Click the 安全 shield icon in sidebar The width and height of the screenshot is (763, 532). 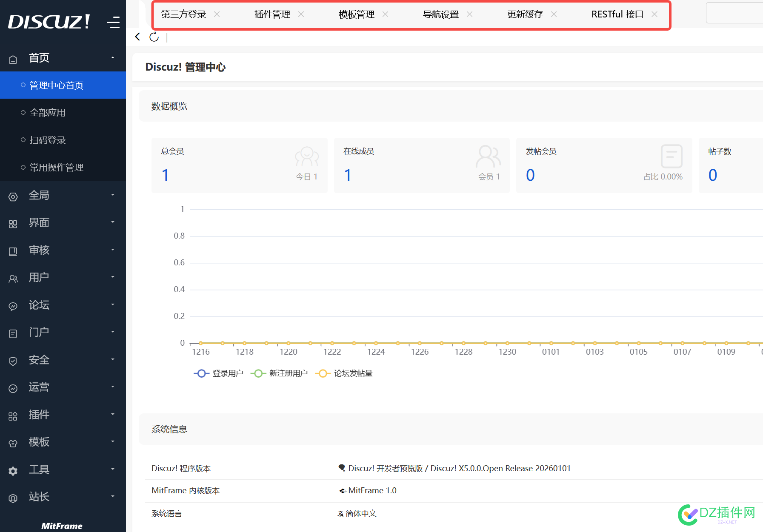pos(13,361)
